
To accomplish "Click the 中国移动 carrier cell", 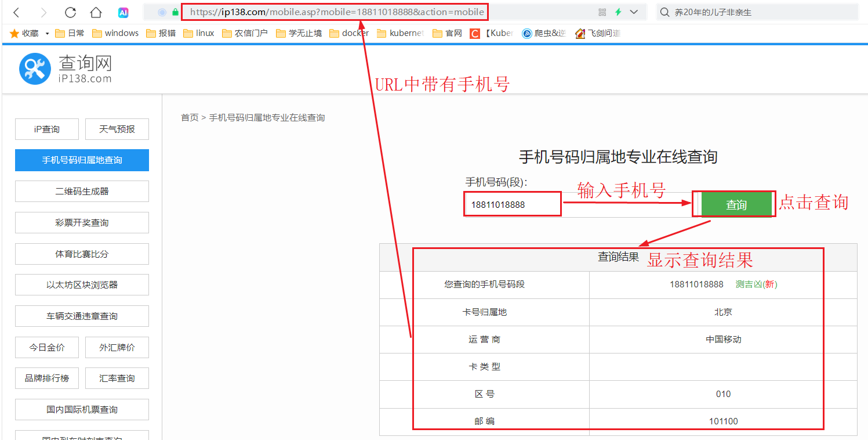I will tap(723, 339).
